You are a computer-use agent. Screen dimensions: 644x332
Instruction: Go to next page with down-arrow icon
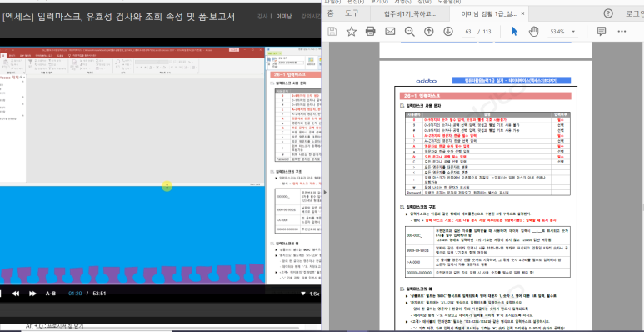coord(448,31)
